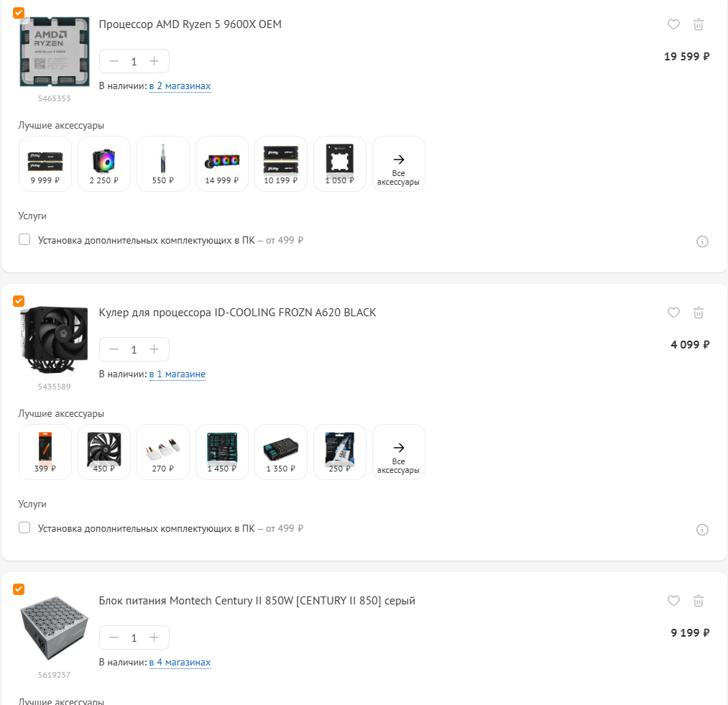Viewport: 728px width, 705px height.
Task: Decrease cooler quantity with minus button
Action: click(114, 349)
